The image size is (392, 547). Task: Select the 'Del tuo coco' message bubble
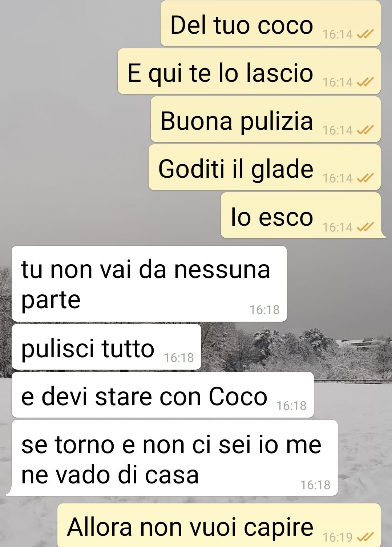pos(271,23)
